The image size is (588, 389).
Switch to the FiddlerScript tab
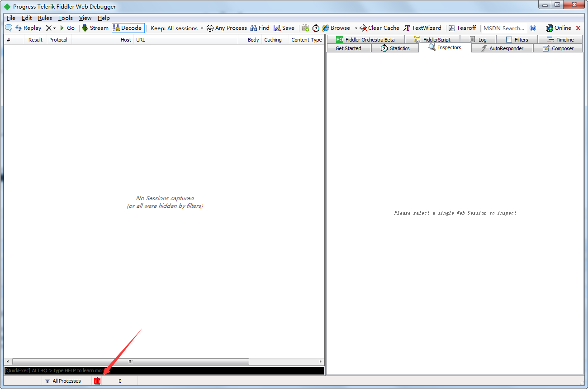point(432,40)
